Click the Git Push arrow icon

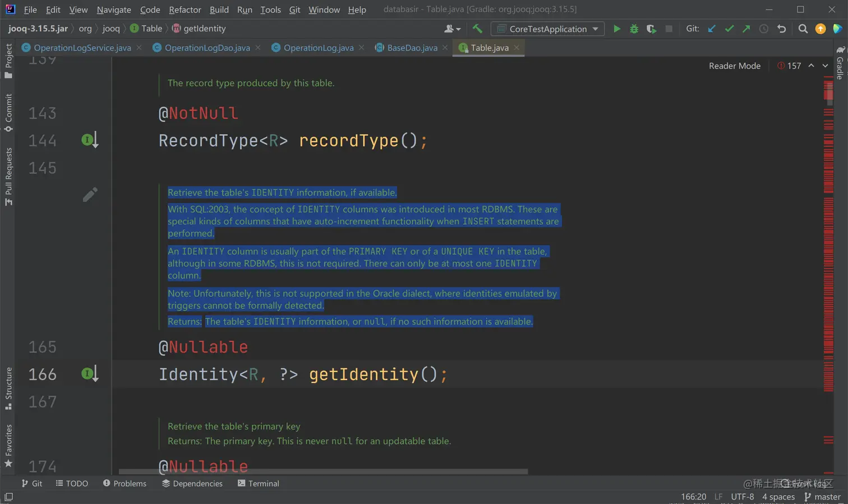point(746,29)
